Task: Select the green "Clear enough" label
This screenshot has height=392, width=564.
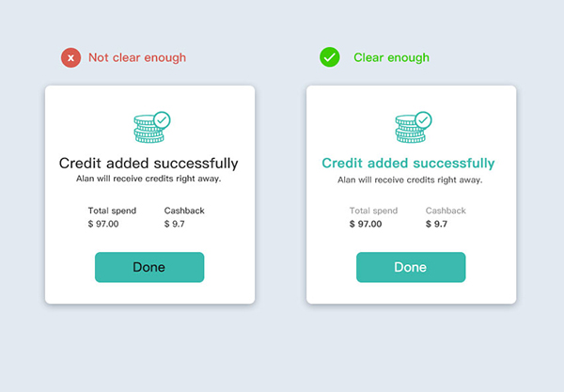Action: tap(391, 58)
